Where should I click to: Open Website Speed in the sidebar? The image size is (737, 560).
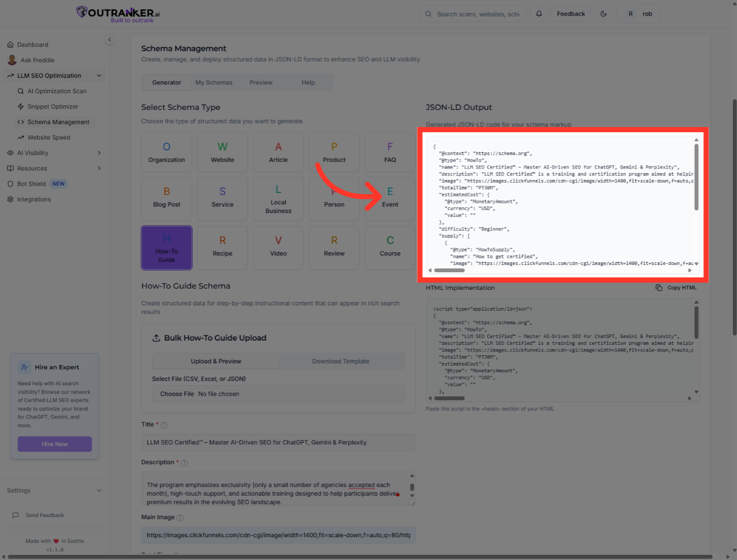(x=49, y=137)
